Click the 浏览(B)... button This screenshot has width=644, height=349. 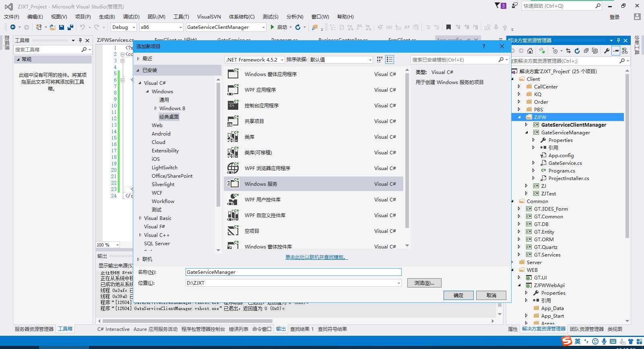[424, 283]
